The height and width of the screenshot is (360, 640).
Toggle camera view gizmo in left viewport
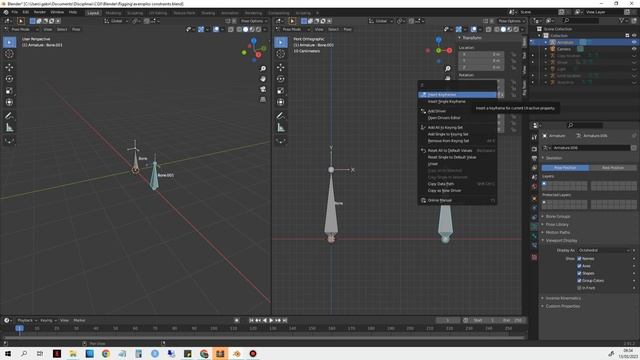263,89
